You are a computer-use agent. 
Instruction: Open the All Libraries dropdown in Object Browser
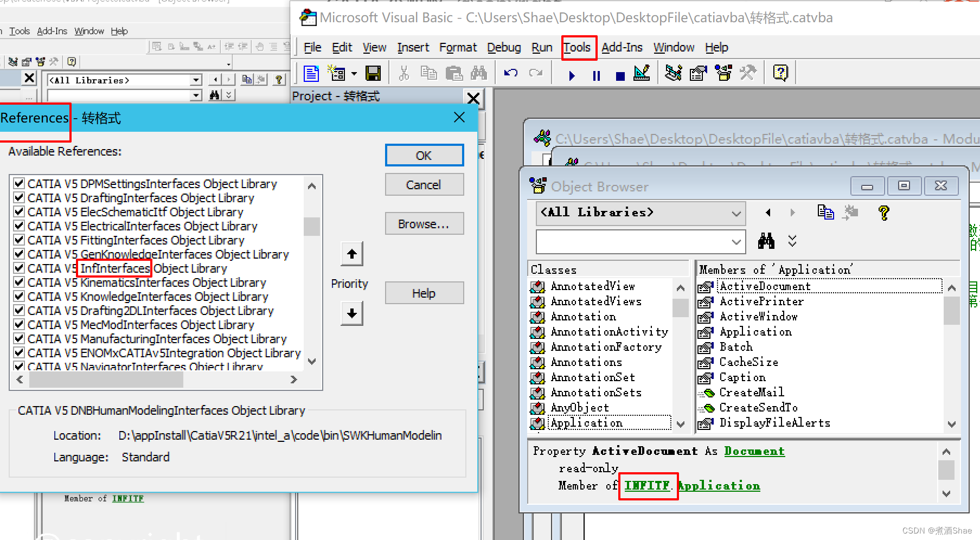pos(736,213)
